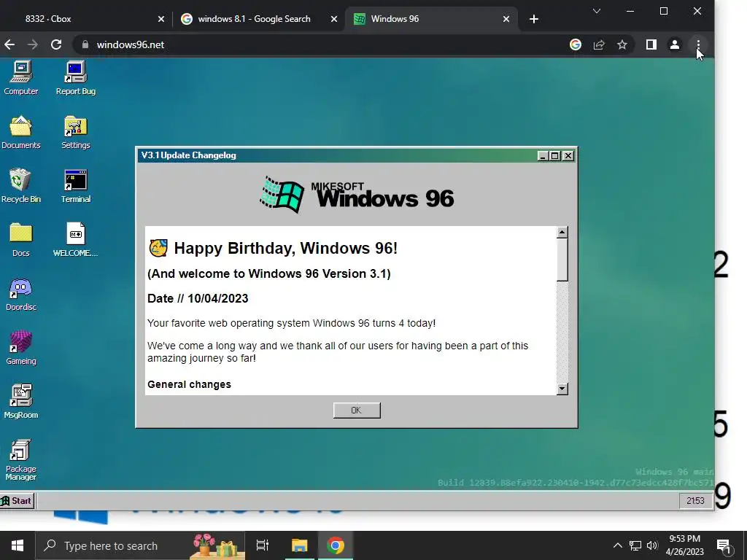The height and width of the screenshot is (560, 747).
Task: Click the 9:53 PM system clock
Action: (x=684, y=545)
